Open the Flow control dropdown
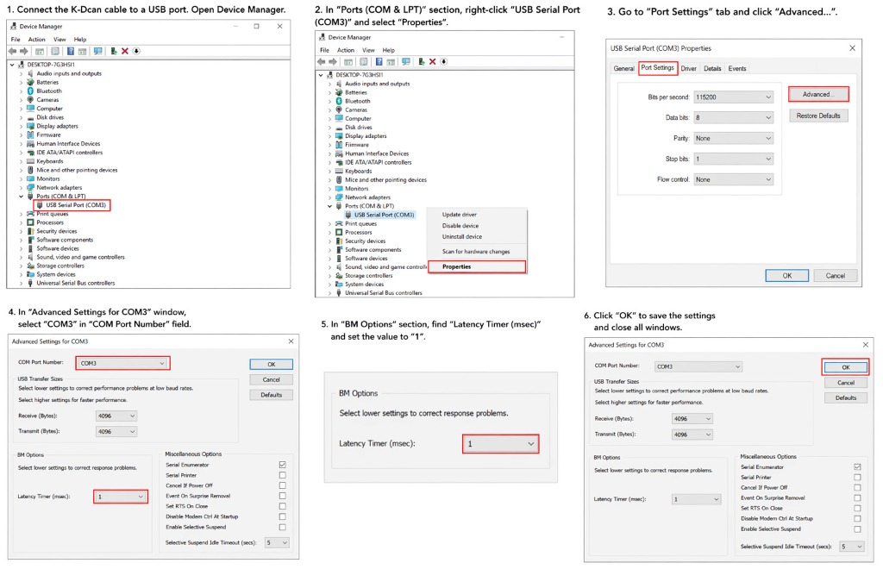Viewport: 883px width, 588px height. click(733, 179)
